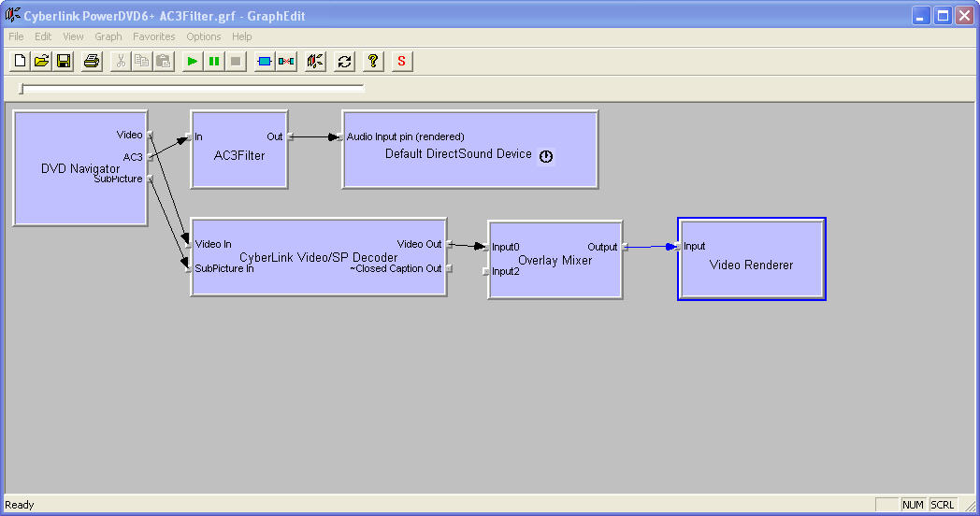Click the GraphEdit title bar app icon
Viewport: 980px width, 516px height.
coord(12,15)
